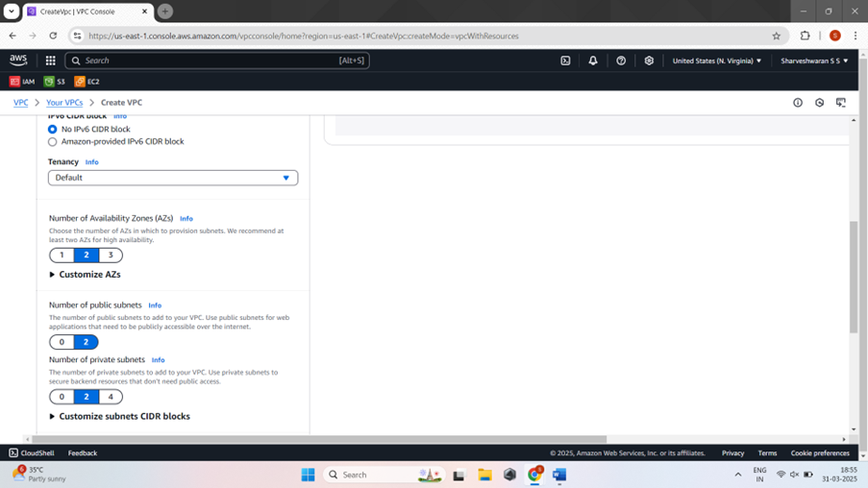Screen dimensions: 868x488
Task: View site information icon in address bar
Action: click(x=78, y=36)
